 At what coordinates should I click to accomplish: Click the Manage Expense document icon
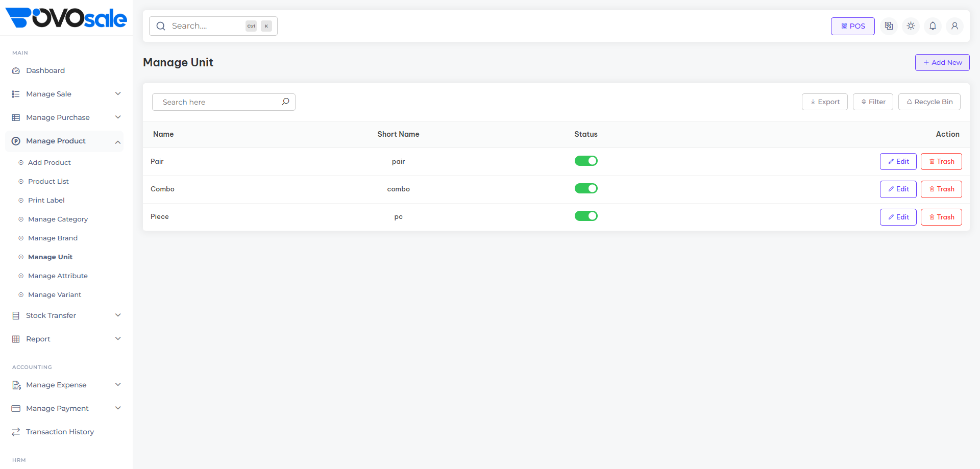pos(16,385)
